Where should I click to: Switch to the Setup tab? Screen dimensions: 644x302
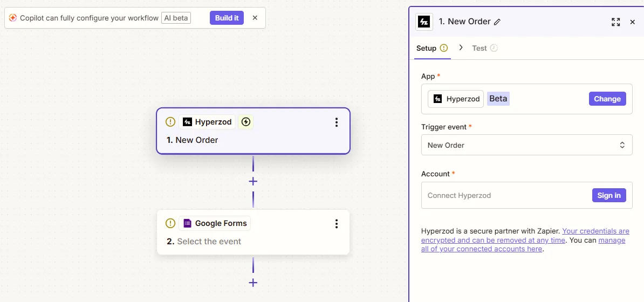point(431,48)
